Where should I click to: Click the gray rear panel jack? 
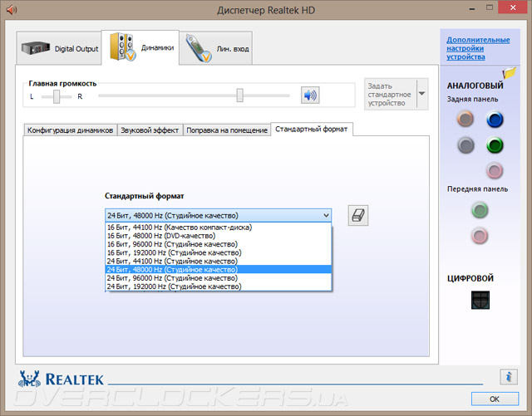pos(465,145)
